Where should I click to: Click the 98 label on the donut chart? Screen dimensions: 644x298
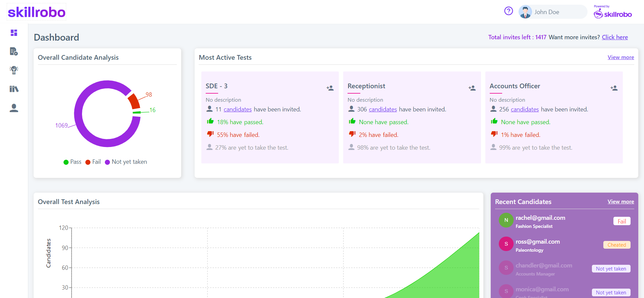point(149,95)
